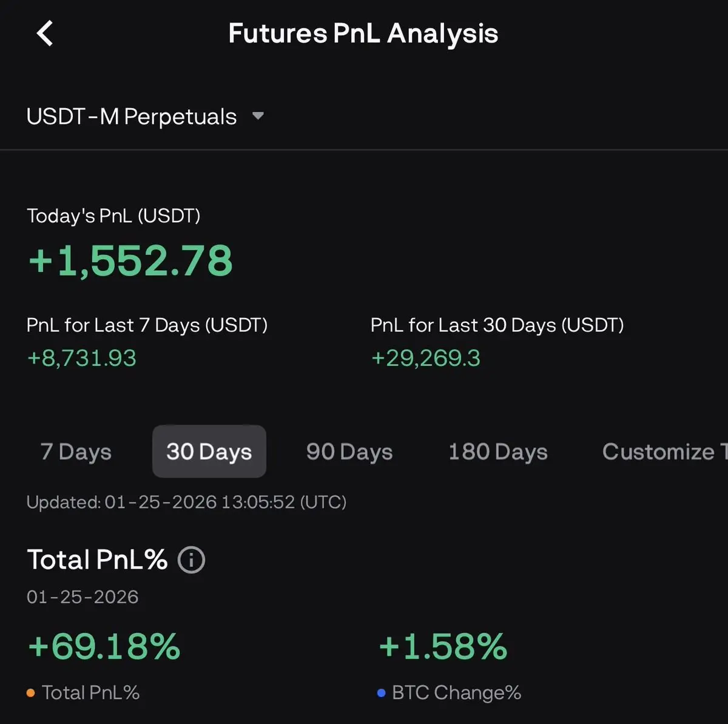Click the 7-day PnL value +8,731.93
Image resolution: width=728 pixels, height=724 pixels.
(82, 358)
